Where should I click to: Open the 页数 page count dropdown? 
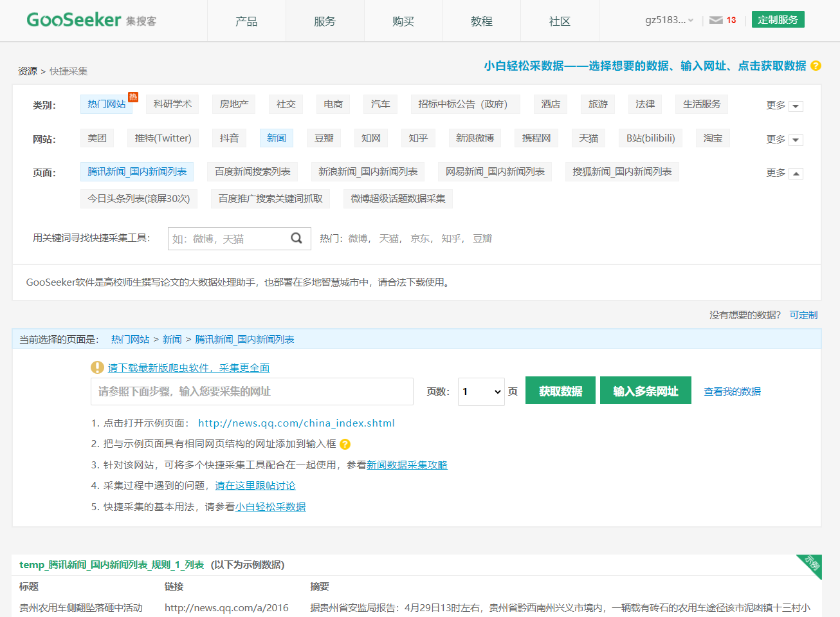point(481,391)
